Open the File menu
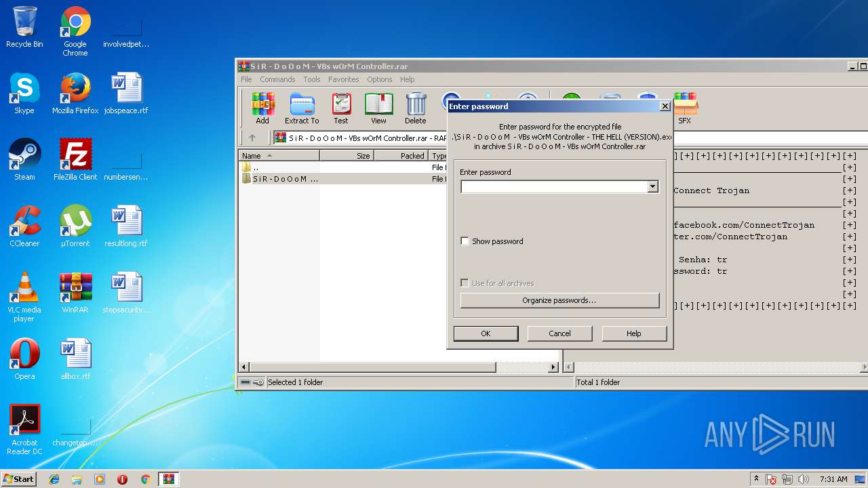This screenshot has width=868, height=488. (x=246, y=79)
